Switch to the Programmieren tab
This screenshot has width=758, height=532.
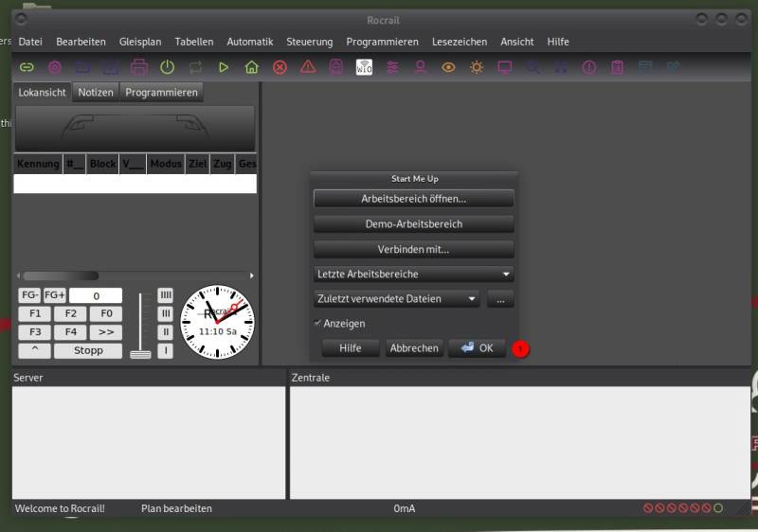[x=161, y=93]
